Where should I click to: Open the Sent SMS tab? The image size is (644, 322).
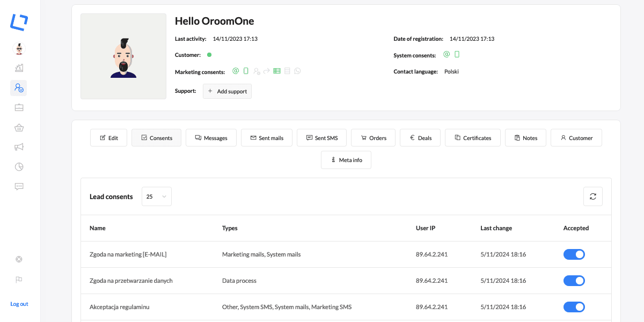click(x=321, y=138)
